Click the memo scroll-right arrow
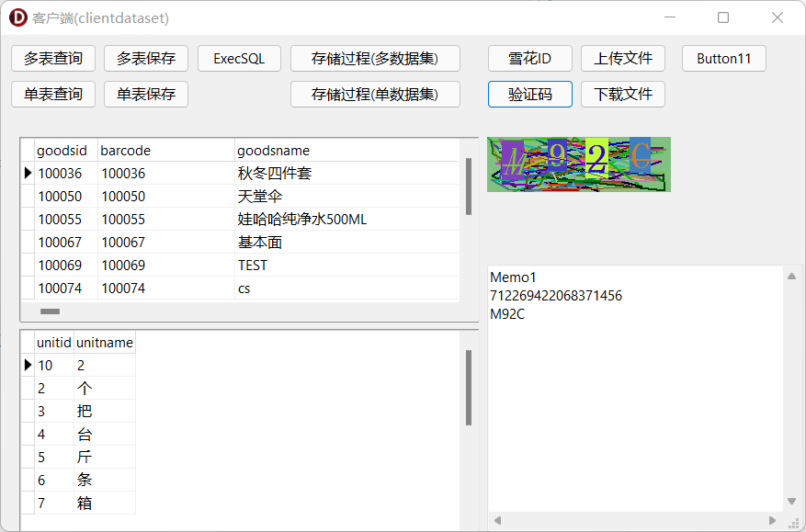This screenshot has width=806, height=532. coord(772,520)
